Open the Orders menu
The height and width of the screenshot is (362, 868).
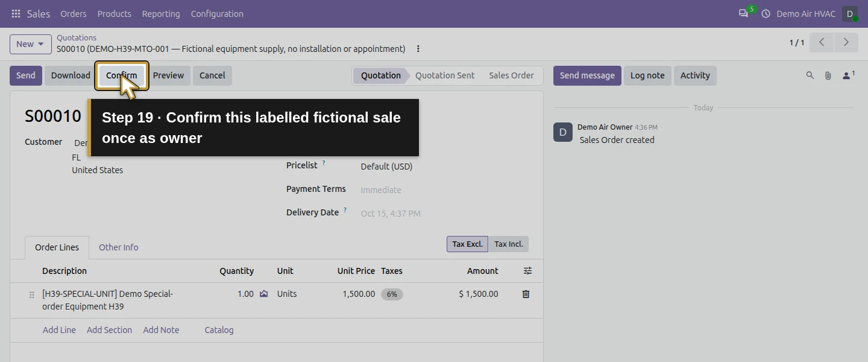tap(74, 13)
